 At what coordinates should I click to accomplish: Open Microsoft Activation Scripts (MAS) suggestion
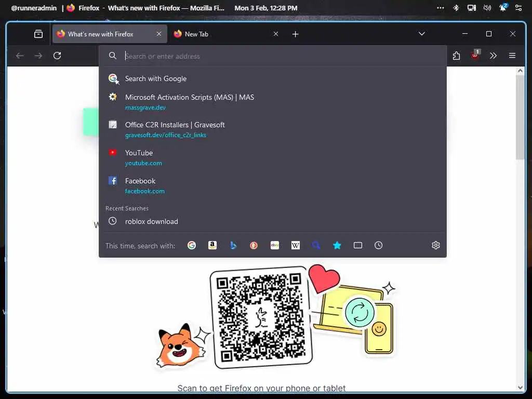pos(272,102)
